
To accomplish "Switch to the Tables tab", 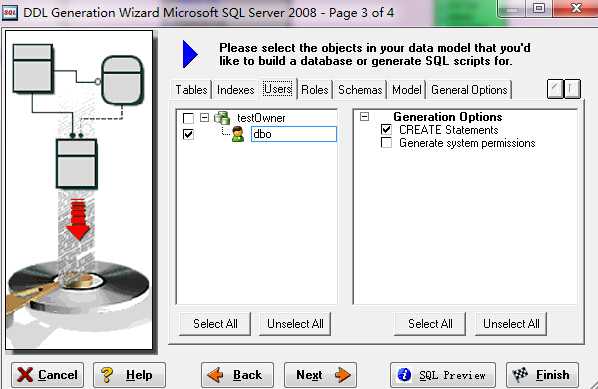I will [191, 90].
